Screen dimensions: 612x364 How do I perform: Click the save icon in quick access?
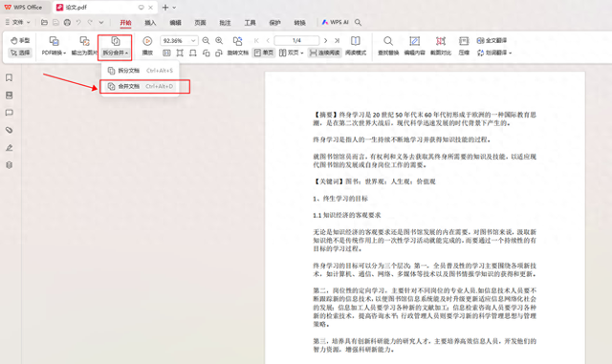point(55,23)
